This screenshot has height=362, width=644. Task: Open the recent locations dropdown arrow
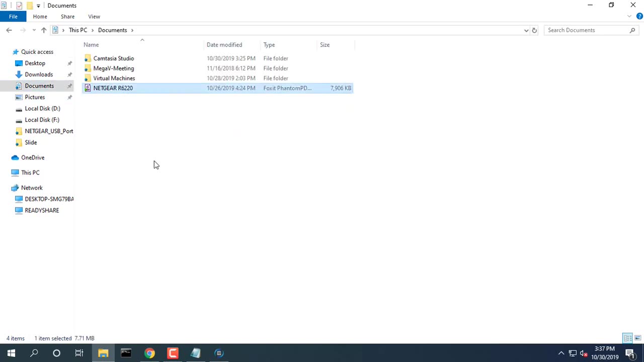[x=34, y=30]
